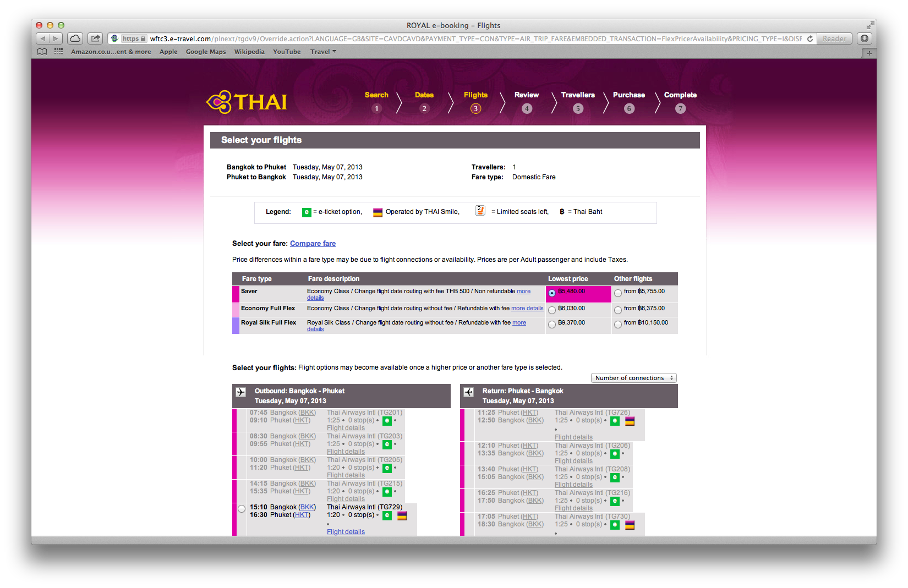The height and width of the screenshot is (588, 908).
Task: Click the HKT link for 16:30 arrival
Action: (302, 515)
